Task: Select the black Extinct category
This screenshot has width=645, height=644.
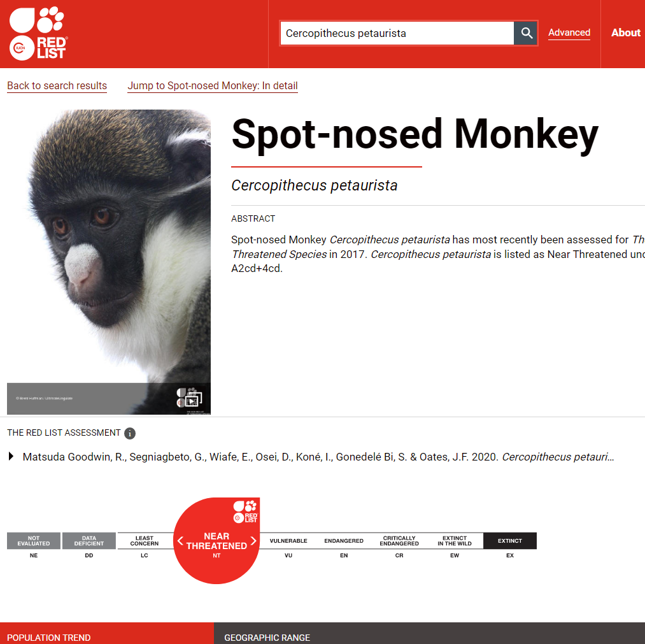Action: [510, 541]
